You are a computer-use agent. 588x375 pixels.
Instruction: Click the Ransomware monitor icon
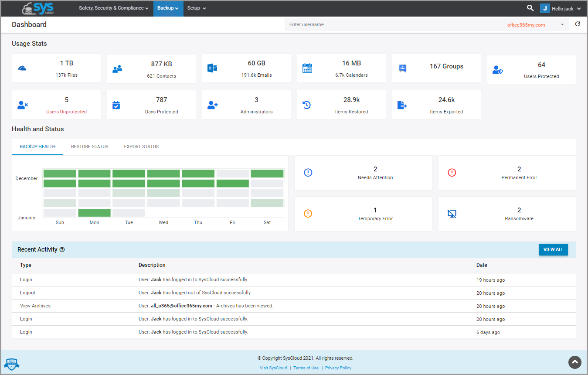(x=452, y=214)
